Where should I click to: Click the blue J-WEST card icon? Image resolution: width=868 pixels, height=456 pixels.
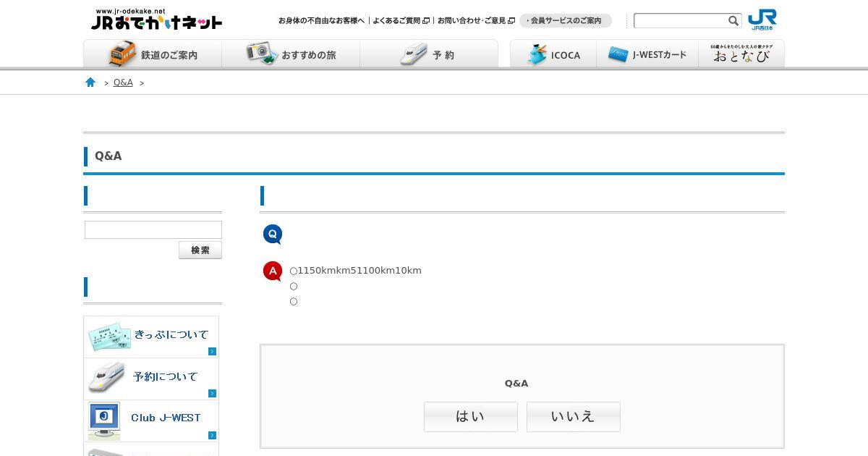[x=618, y=54]
